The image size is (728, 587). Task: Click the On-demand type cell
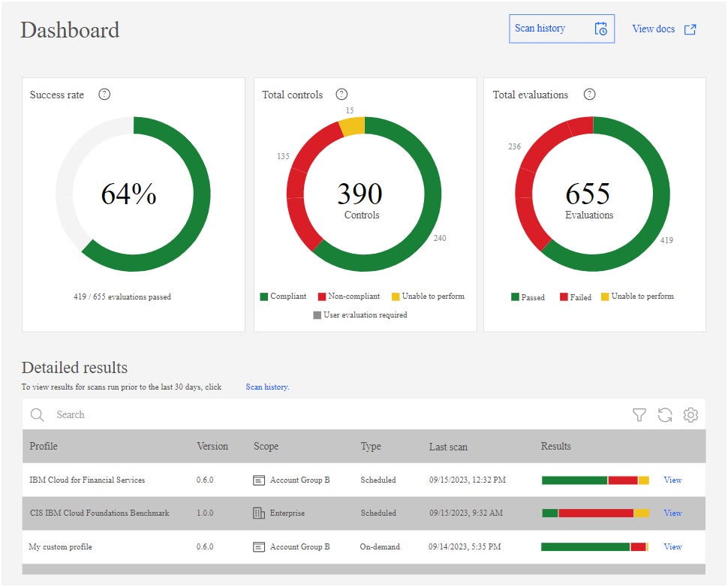380,546
